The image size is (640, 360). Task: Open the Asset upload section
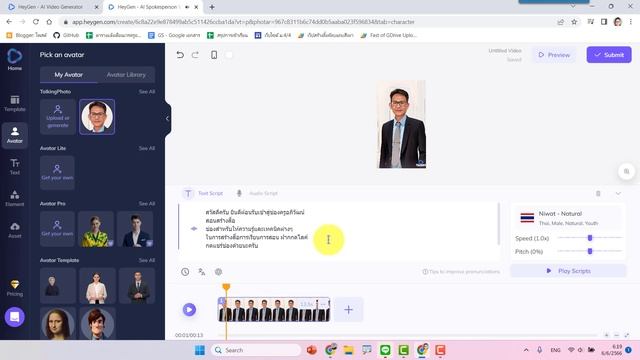pyautogui.click(x=15, y=230)
